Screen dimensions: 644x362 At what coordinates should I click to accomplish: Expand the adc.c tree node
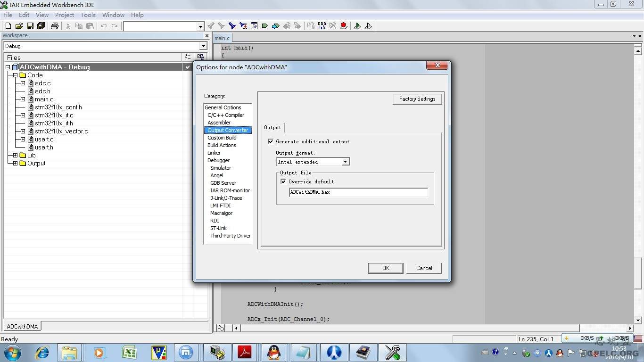(x=23, y=83)
